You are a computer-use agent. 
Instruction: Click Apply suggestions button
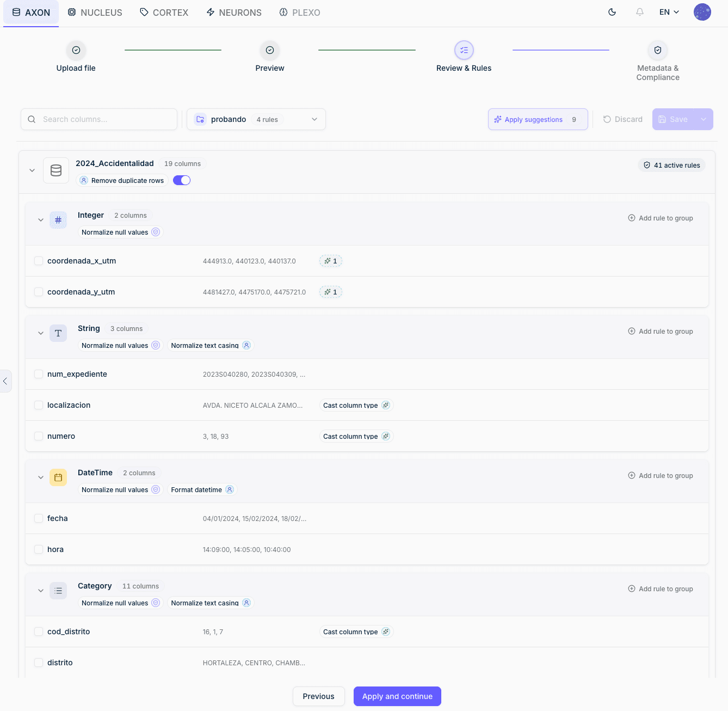pos(538,119)
